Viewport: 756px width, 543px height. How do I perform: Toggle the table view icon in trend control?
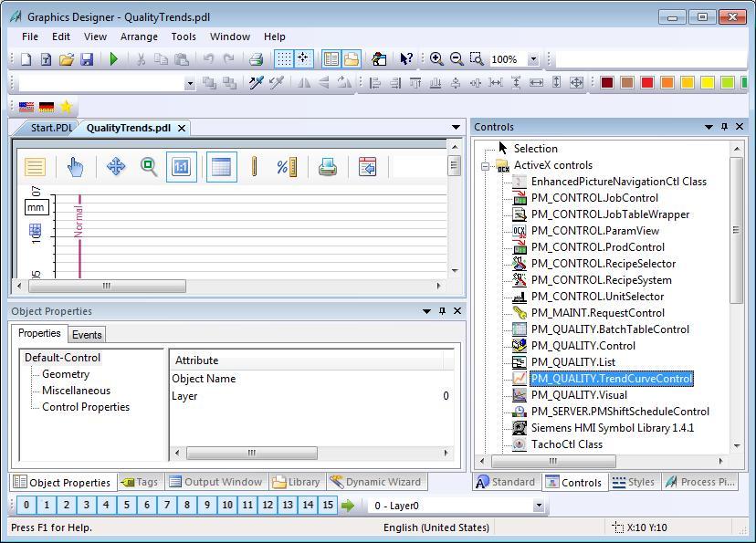221,167
